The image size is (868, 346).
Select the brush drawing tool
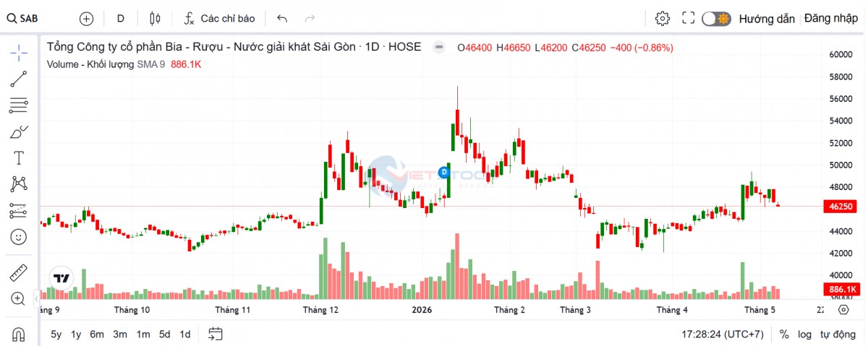point(19,131)
